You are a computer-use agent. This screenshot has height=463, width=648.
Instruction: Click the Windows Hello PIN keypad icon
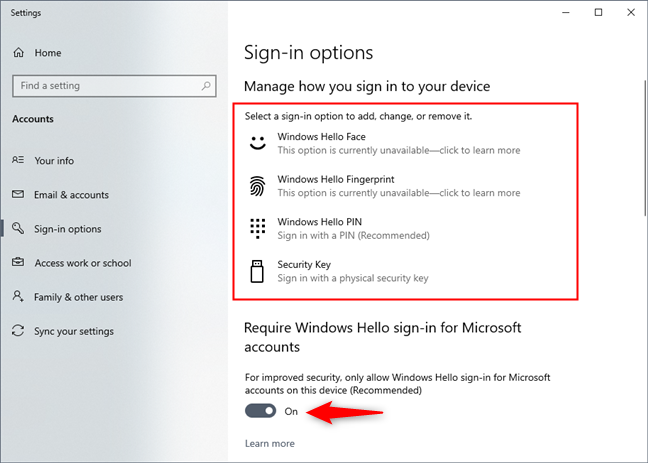point(257,228)
